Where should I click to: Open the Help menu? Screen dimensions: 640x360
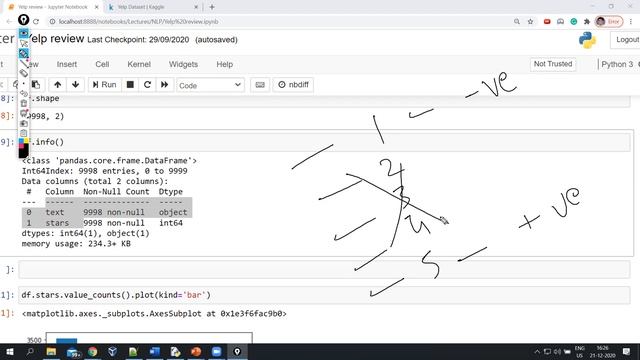224,64
